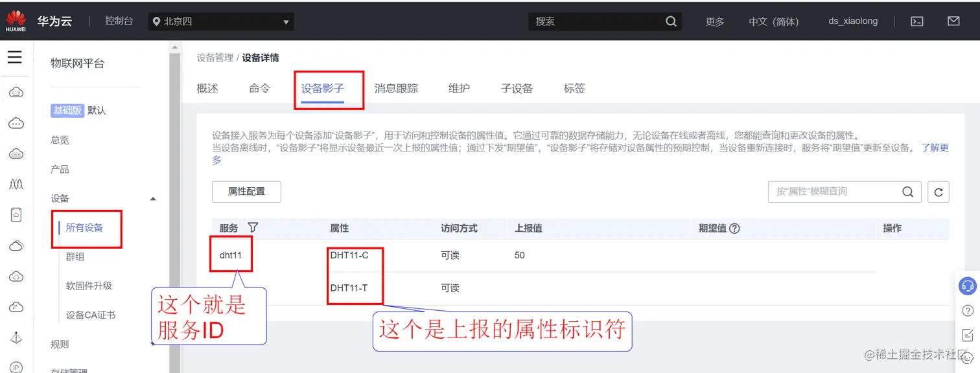Switch to the 消息跟踪 tab
Viewport: 980px width, 373px height.
coord(396,89)
